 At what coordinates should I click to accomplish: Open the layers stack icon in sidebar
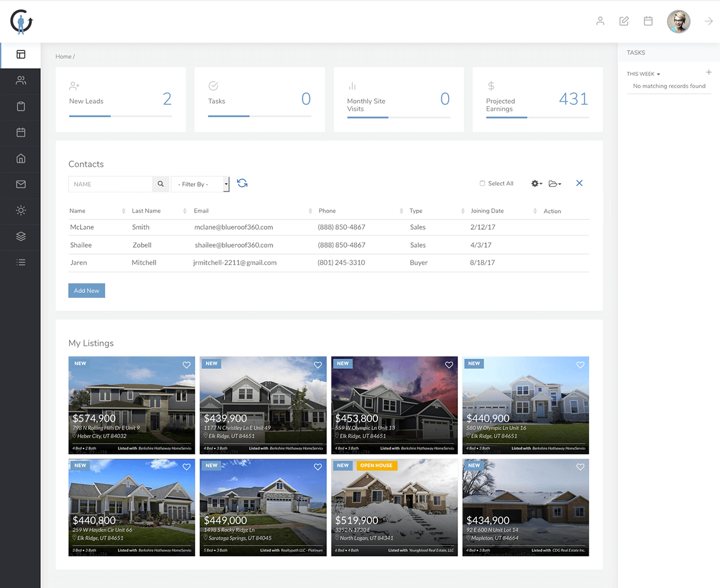pyautogui.click(x=21, y=236)
